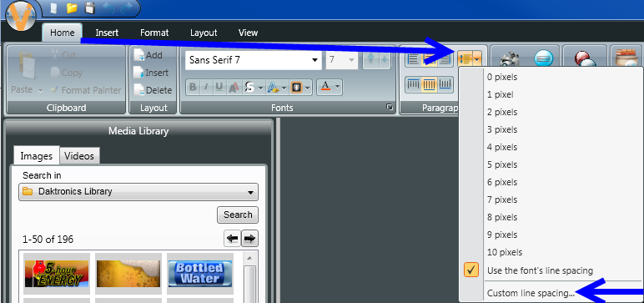Screen dimensions: 644x303
Task: Align text to bottom vertically
Action: point(445,84)
